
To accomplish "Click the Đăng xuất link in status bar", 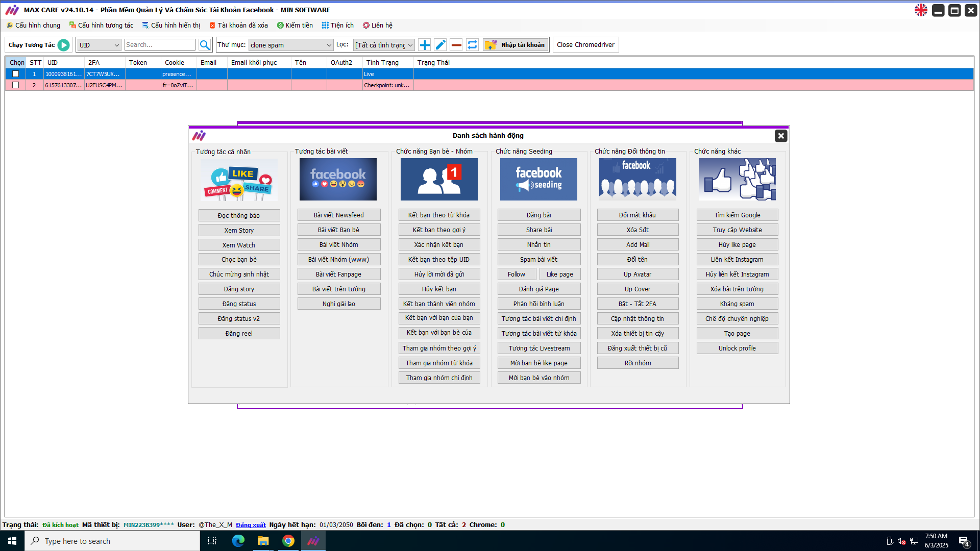I will (251, 524).
